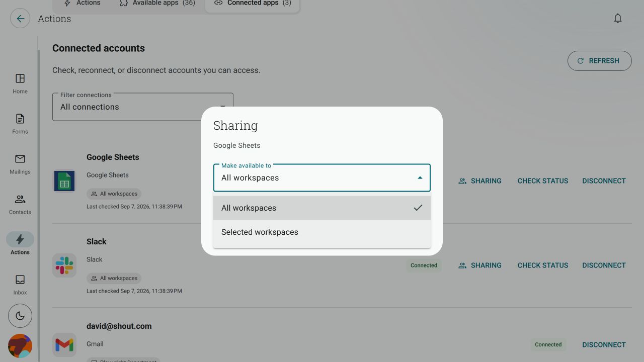Click All workspaces chip under Google Sheets
644x362 pixels.
[x=114, y=194]
